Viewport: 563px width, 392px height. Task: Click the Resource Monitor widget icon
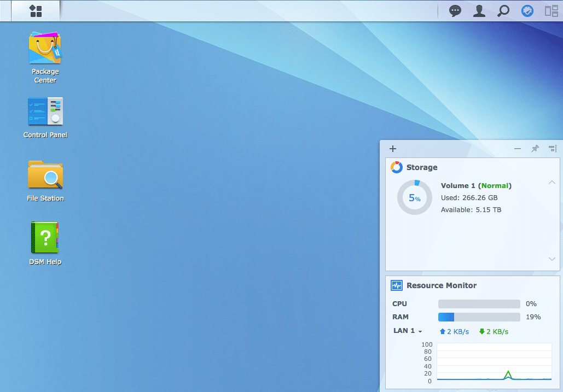point(397,285)
